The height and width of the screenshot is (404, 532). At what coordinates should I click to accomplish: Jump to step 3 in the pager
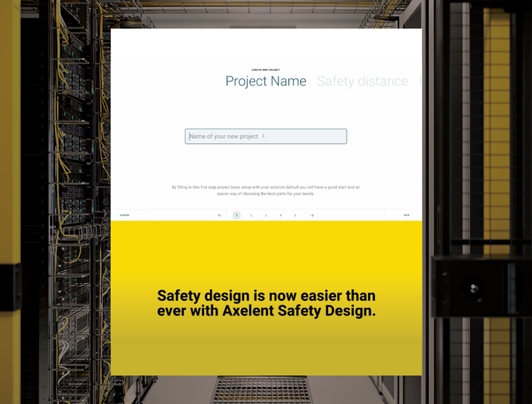pyautogui.click(x=266, y=215)
